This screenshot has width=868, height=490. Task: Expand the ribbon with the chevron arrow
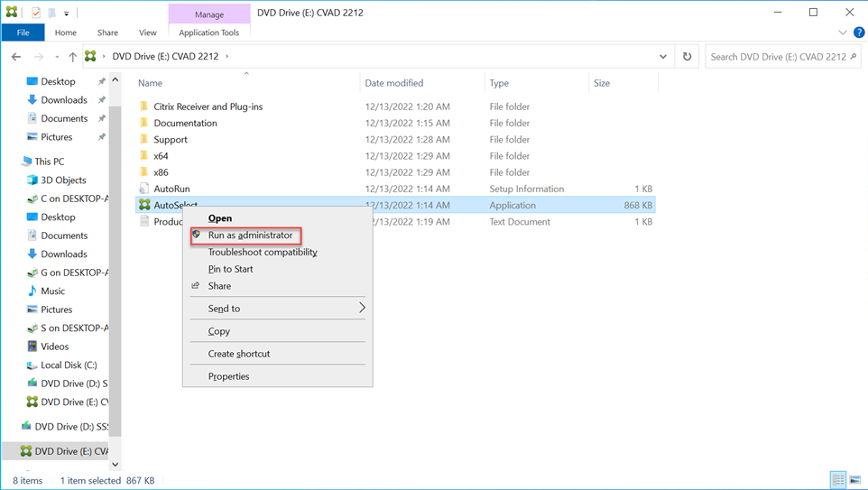843,32
